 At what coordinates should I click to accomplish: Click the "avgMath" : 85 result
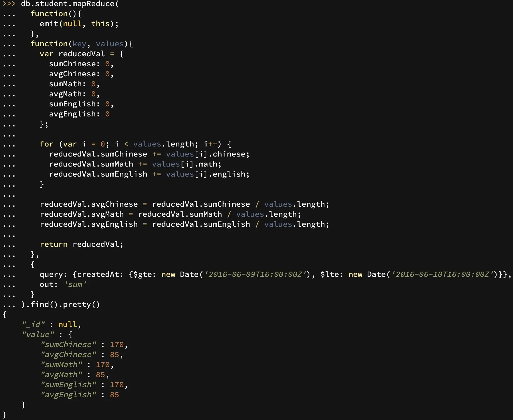tap(75, 375)
